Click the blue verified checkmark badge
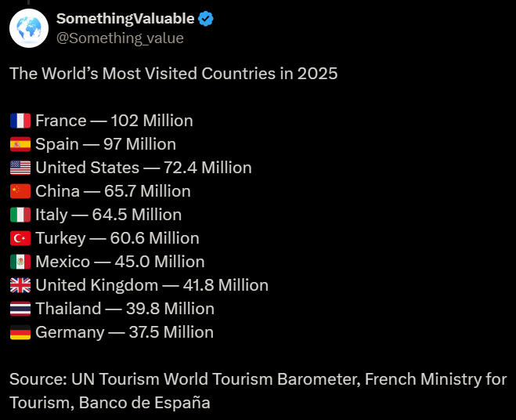This screenshot has width=516, height=420. coord(206,19)
